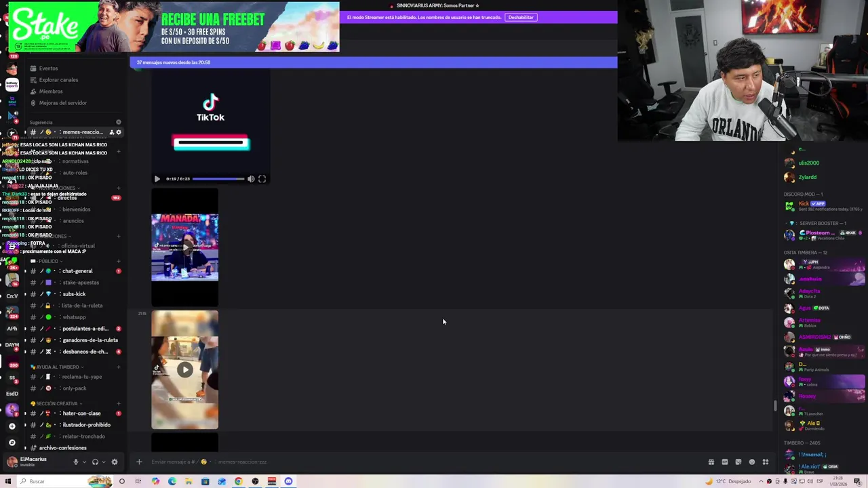Open the subs-kick channel
Screen dimensions: 868x488
[x=75, y=294]
